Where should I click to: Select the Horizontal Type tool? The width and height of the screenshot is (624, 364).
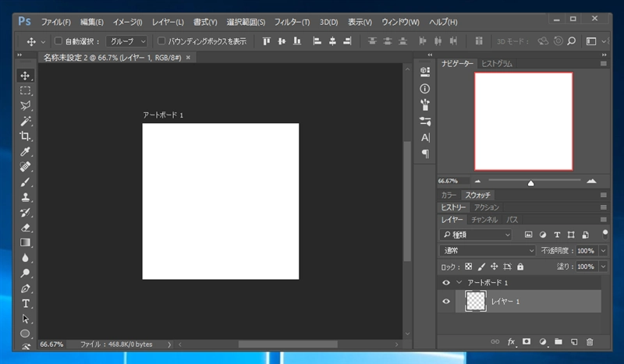click(25, 303)
